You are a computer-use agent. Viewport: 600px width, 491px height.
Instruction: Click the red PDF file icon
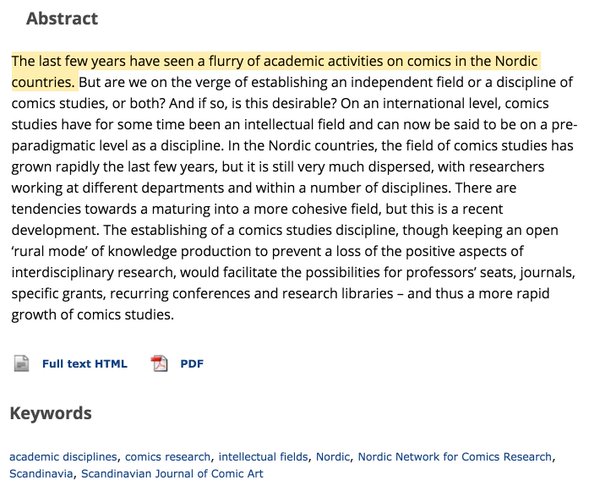pyautogui.click(x=159, y=363)
